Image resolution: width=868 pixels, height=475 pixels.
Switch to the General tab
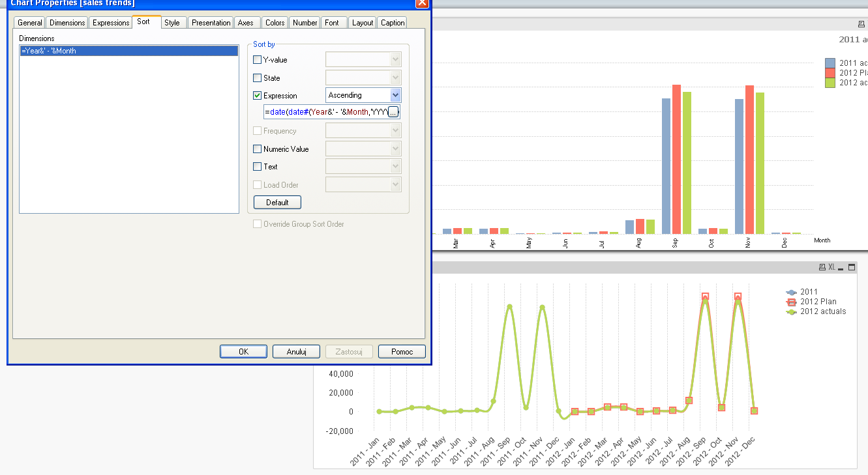click(30, 23)
